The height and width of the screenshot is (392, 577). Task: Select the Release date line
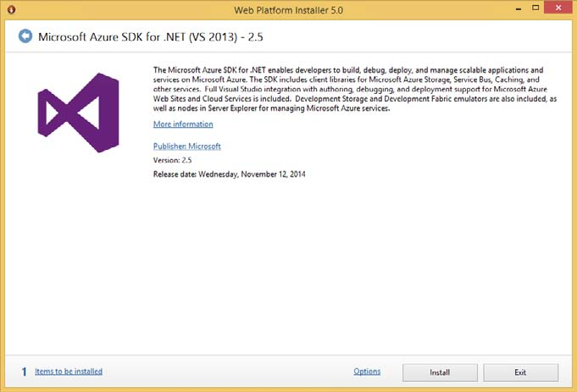229,174
